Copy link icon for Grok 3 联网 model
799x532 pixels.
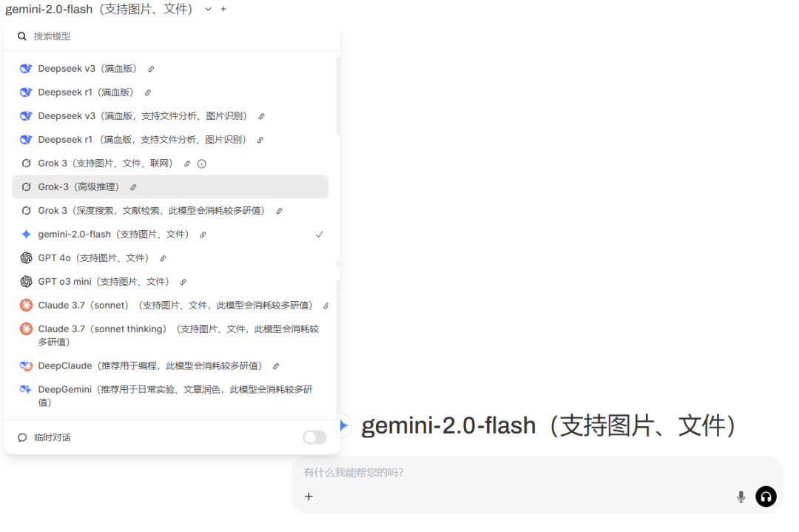pos(187,164)
